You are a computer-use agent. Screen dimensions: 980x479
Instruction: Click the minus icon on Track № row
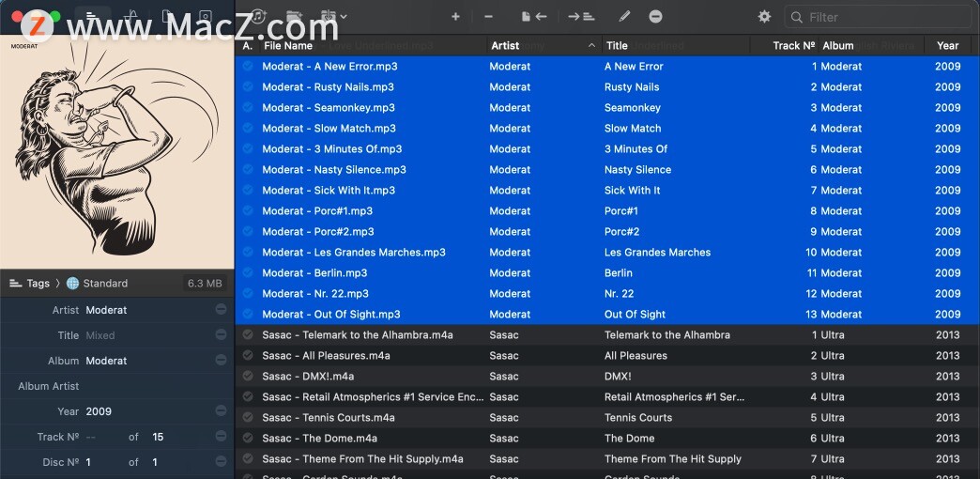pos(221,437)
